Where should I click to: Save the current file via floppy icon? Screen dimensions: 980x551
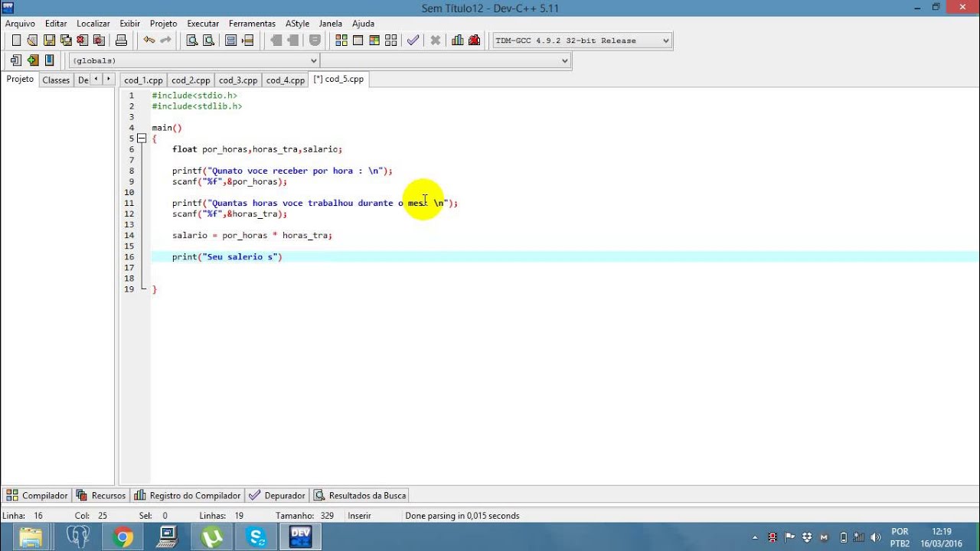[49, 41]
